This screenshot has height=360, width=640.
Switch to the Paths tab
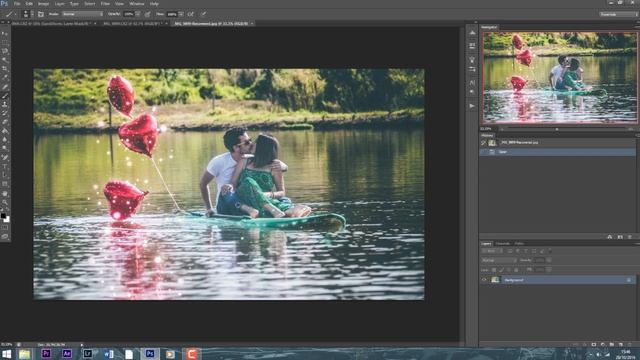[519, 243]
